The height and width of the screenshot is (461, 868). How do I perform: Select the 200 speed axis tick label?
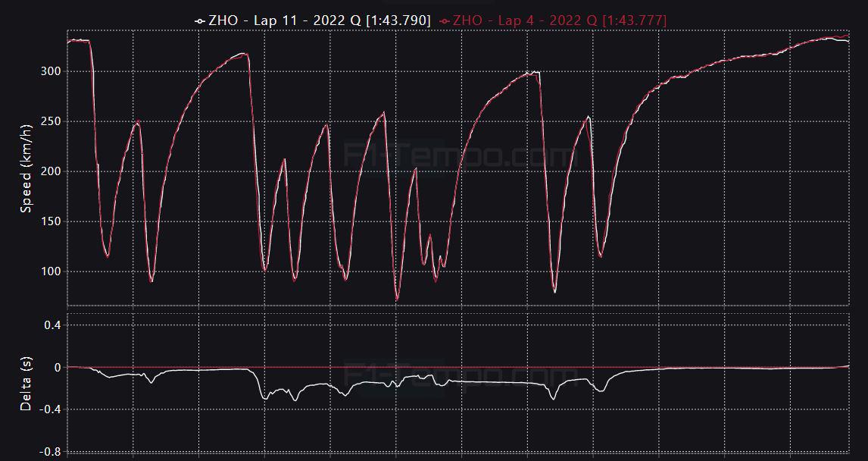[51, 171]
